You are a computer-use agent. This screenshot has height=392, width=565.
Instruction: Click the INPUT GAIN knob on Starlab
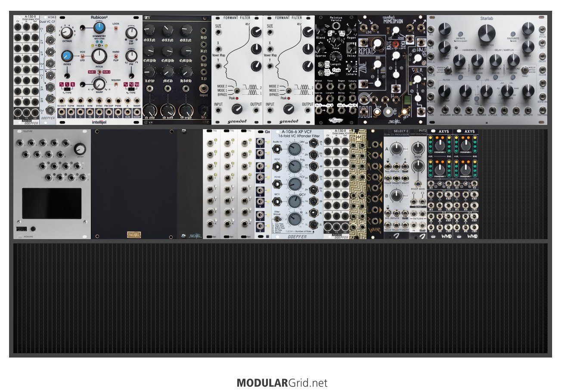pos(444,47)
